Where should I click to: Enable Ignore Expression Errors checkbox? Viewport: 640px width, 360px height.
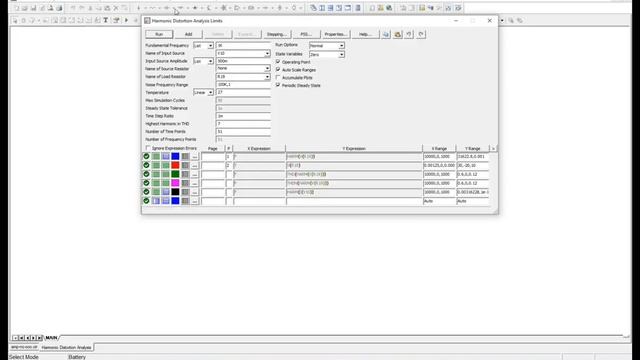point(148,148)
